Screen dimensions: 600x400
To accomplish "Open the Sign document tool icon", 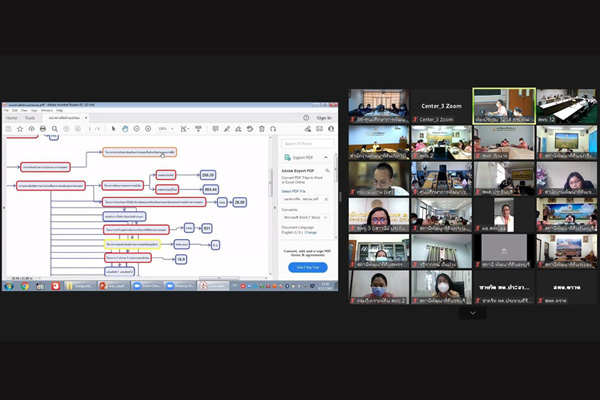I will pos(238,129).
